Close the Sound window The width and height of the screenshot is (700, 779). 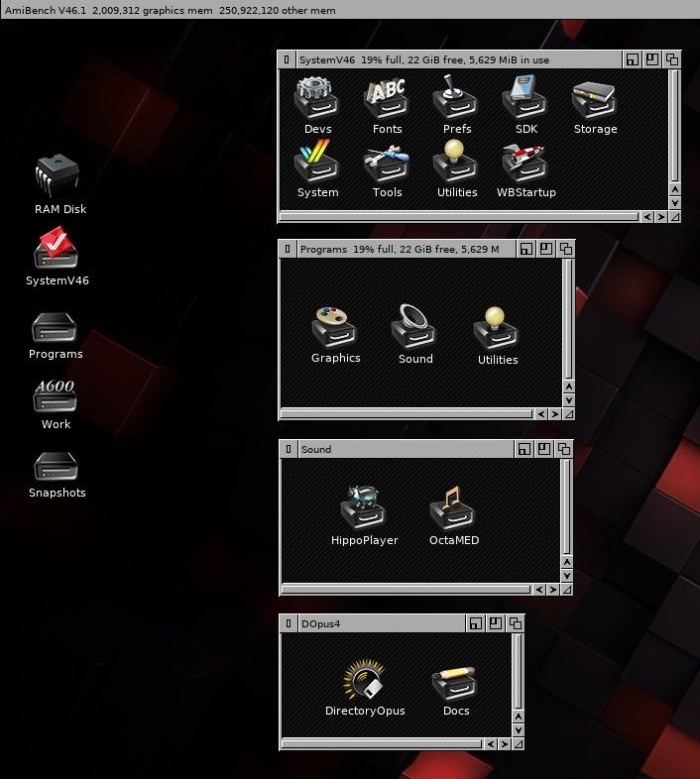tap(289, 449)
